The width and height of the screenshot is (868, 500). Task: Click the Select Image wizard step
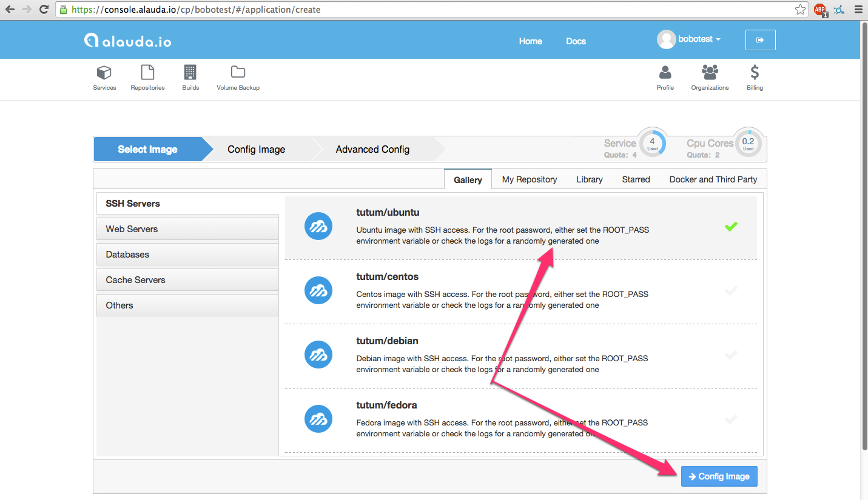[x=147, y=149]
